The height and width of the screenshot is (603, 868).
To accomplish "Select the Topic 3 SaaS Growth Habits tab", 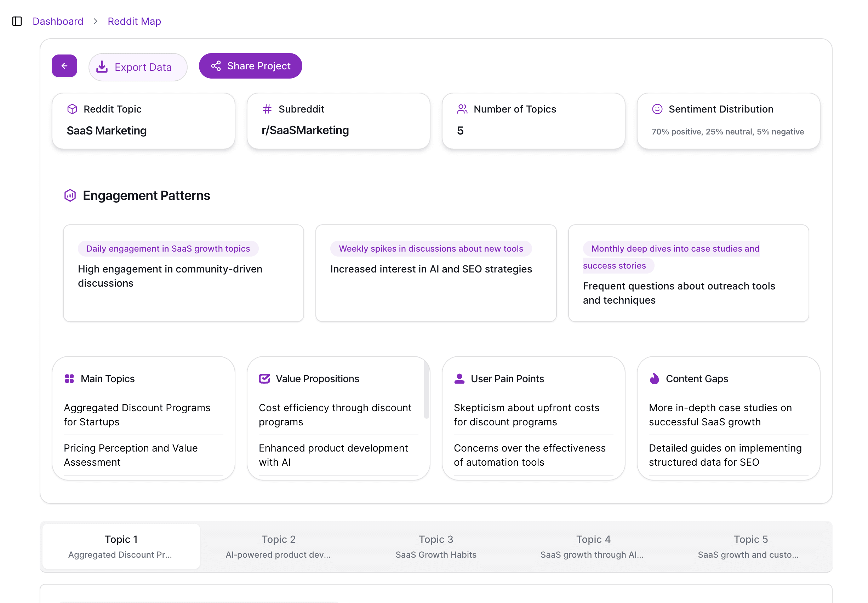I will click(436, 546).
